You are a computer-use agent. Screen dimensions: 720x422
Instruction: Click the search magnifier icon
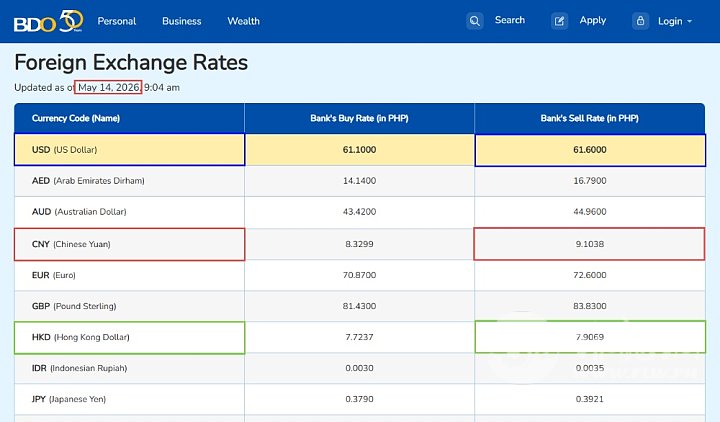point(475,21)
